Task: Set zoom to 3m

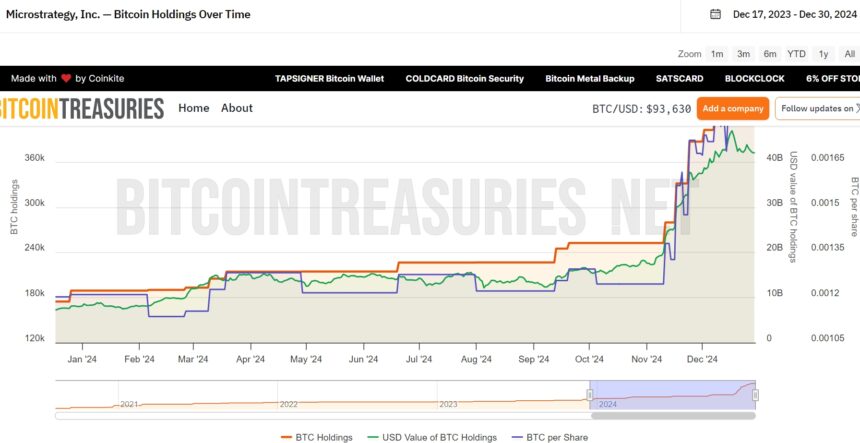Action: [x=743, y=54]
